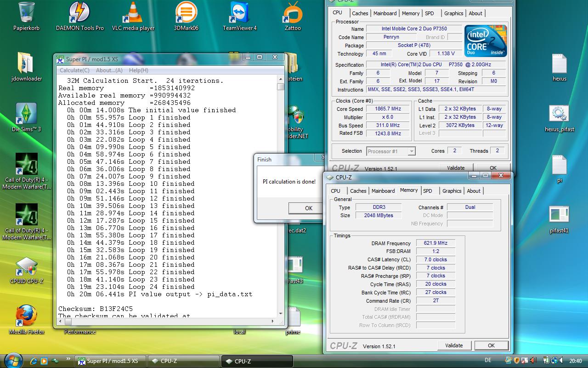Click the Intel Mobile Core 2 Duo P7350 name field
The height and width of the screenshot is (368, 588).
pos(414,29)
